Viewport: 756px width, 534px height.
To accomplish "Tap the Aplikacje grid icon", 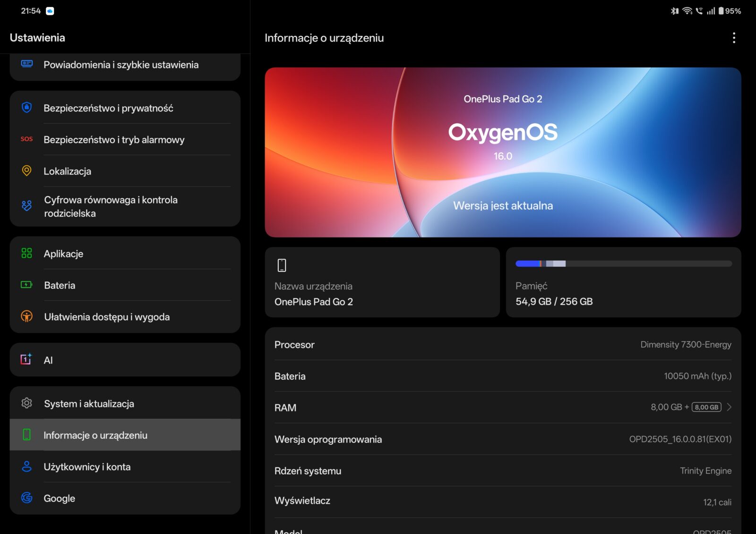I will coord(27,254).
